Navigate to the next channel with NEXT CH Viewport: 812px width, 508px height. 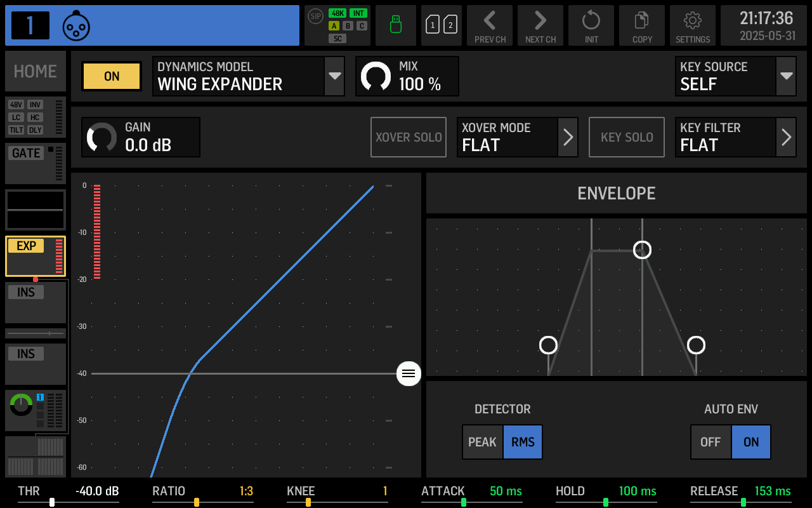[540, 25]
